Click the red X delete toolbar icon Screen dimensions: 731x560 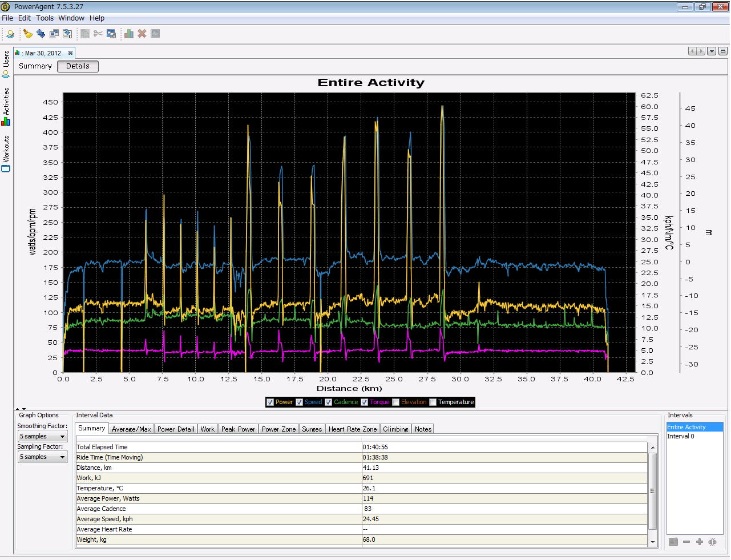pos(142,34)
